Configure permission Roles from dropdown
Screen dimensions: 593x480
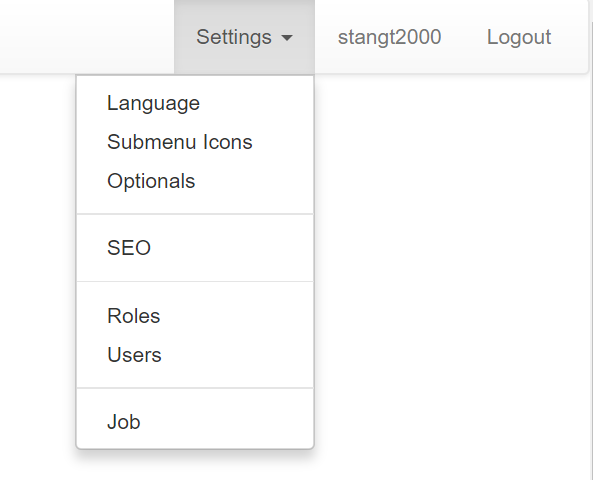pos(195,315)
